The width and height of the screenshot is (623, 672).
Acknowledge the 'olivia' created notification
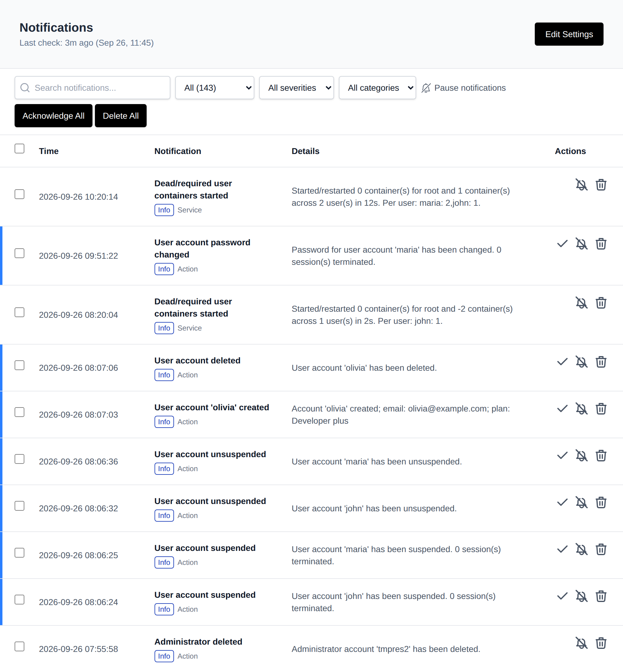click(562, 409)
